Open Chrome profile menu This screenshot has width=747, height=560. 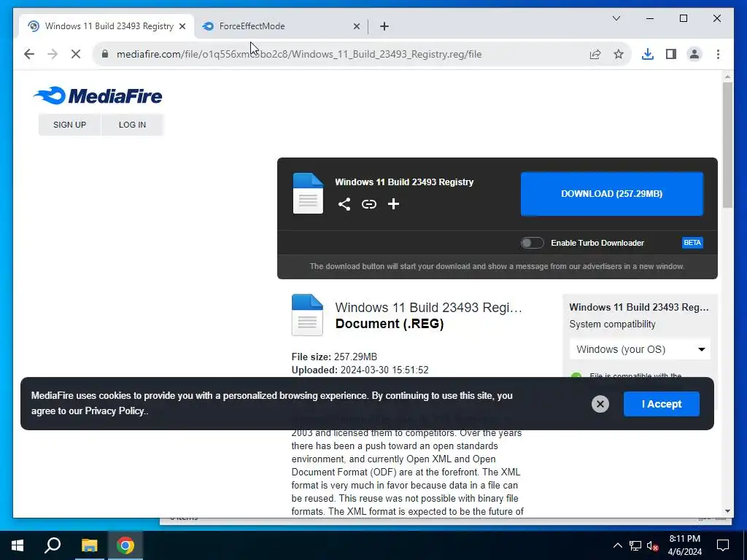click(694, 54)
